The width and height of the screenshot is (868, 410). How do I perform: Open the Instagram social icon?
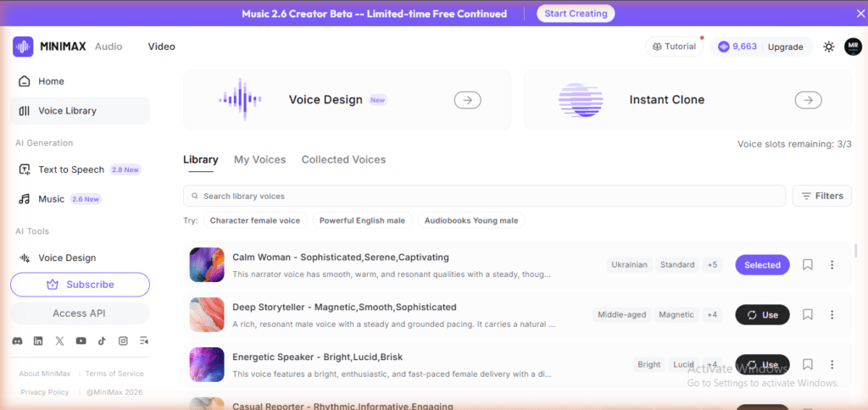(x=123, y=341)
